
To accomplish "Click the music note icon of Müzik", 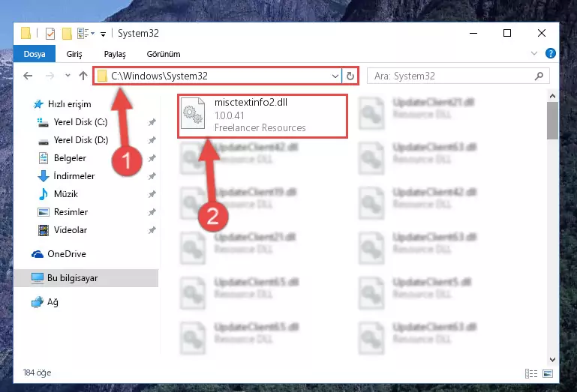I will pyautogui.click(x=44, y=194).
